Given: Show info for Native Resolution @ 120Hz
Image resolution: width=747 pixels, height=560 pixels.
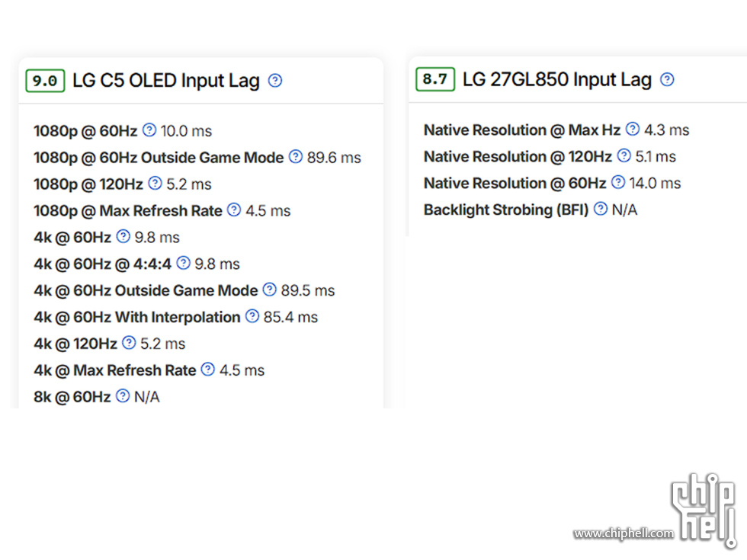Looking at the screenshot, I should click(x=624, y=155).
